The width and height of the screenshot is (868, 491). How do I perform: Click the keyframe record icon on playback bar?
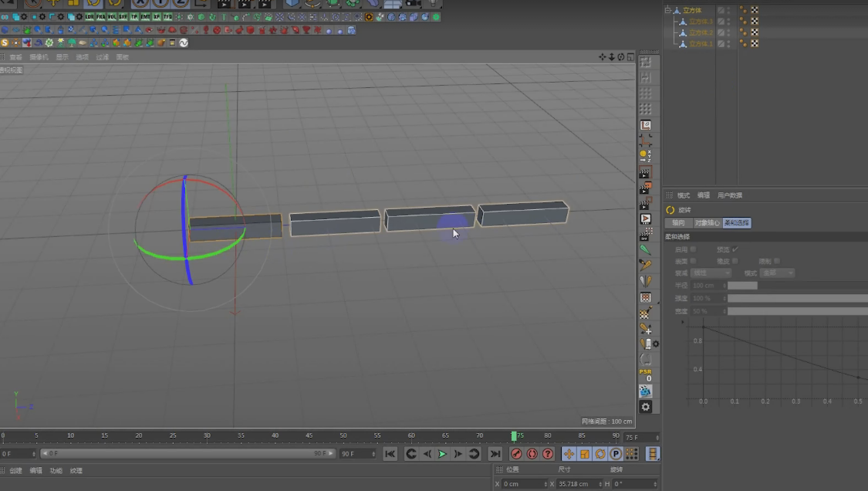point(515,454)
